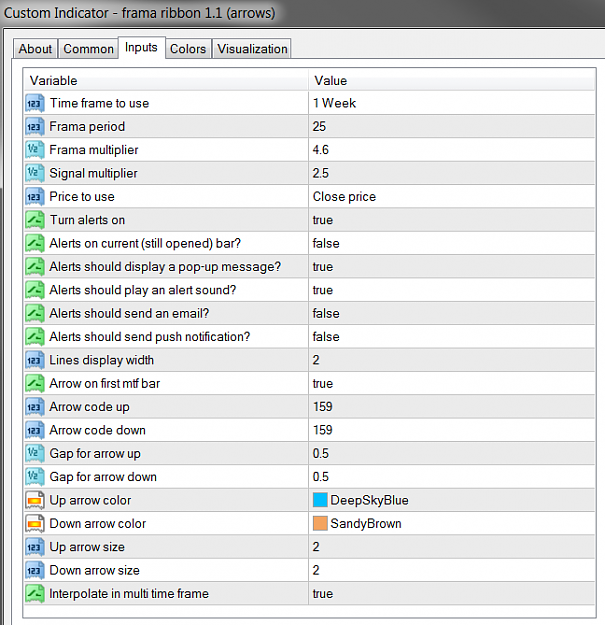The width and height of the screenshot is (605, 625).
Task: Select the 'Down arrow color' variable label
Action: point(98,524)
